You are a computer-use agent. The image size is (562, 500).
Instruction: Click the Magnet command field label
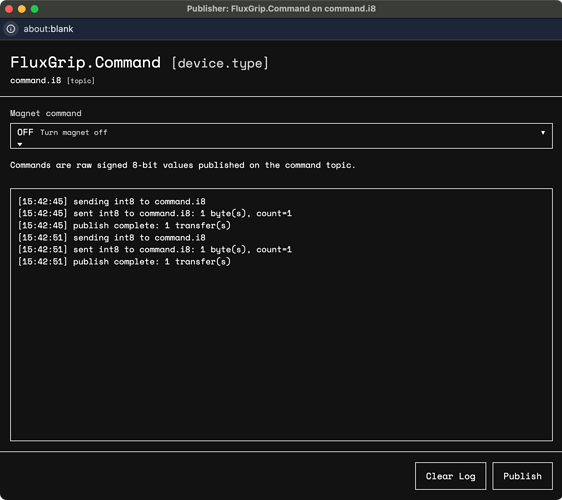pyautogui.click(x=46, y=113)
